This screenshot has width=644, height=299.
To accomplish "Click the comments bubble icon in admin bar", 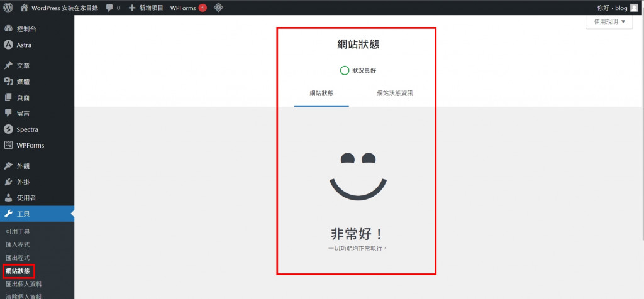I will click(109, 8).
